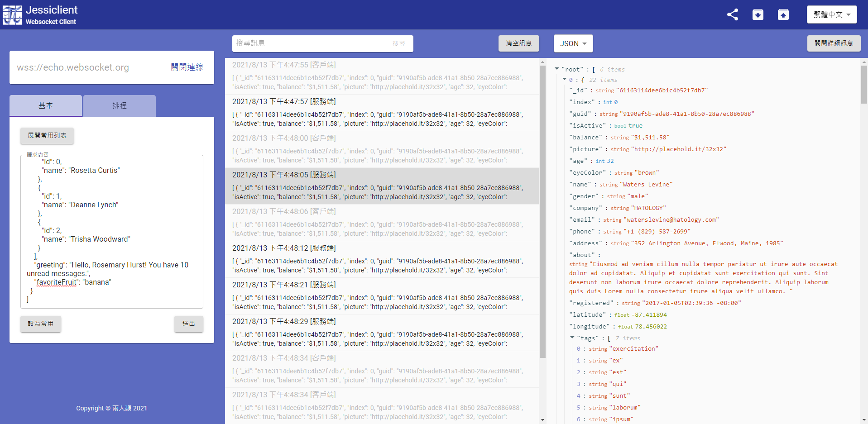
Task: Click the "picture" placehold.it URL value
Action: [679, 149]
